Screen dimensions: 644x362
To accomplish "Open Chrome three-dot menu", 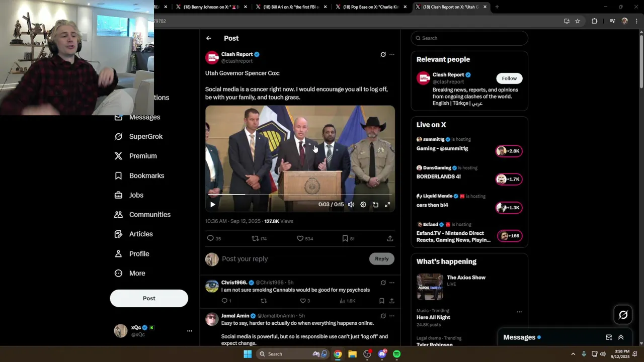I will point(637,21).
